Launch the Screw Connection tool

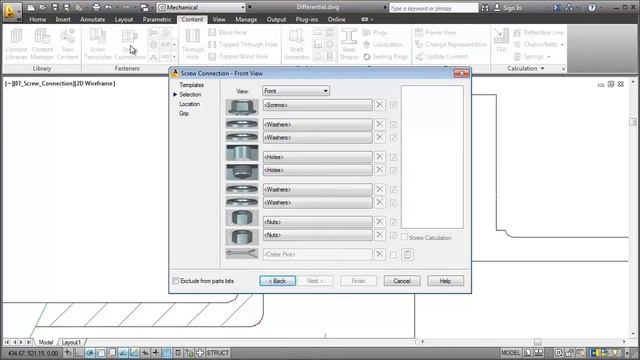click(129, 44)
